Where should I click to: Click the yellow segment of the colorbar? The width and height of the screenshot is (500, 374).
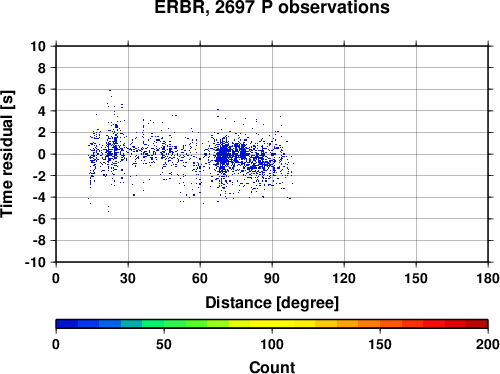pos(272,324)
